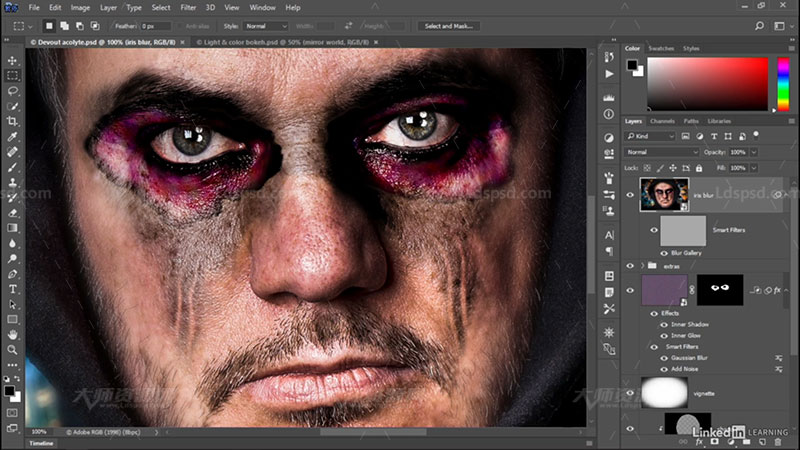Hide the vignette layer
800x450 pixels.
click(630, 393)
